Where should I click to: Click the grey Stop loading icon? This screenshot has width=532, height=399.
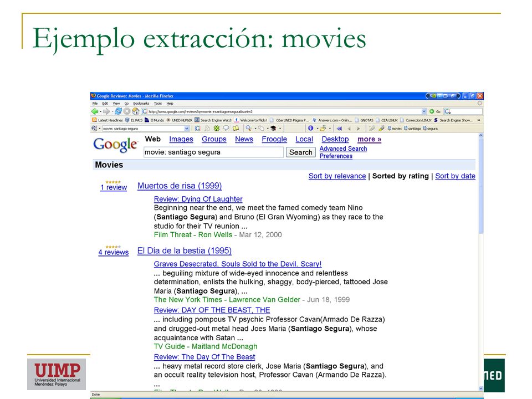(x=126, y=111)
